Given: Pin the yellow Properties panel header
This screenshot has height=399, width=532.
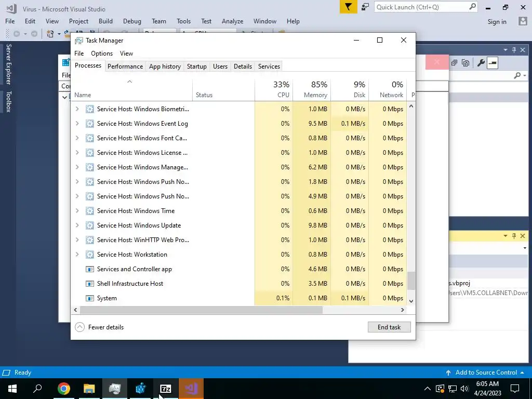Looking at the screenshot, I should point(514,236).
